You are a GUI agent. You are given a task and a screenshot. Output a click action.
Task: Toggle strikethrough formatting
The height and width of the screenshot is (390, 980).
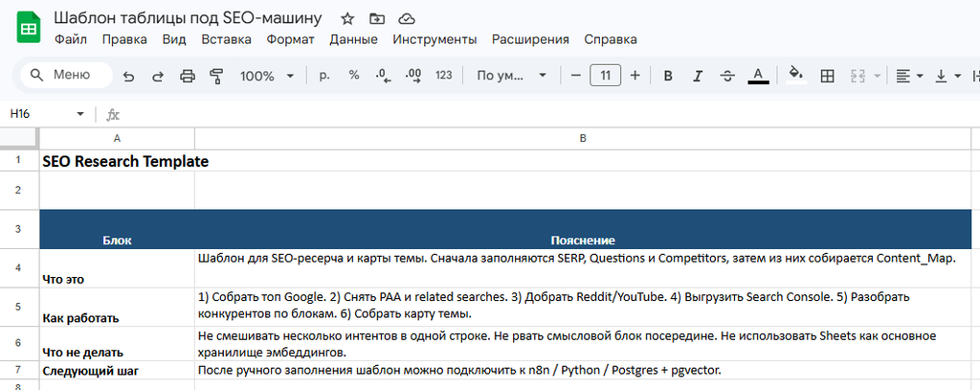tap(727, 77)
